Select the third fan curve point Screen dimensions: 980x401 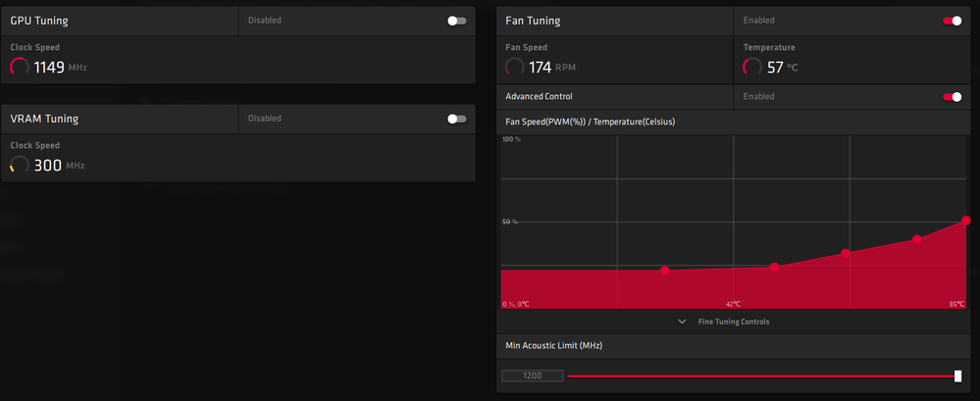(846, 253)
